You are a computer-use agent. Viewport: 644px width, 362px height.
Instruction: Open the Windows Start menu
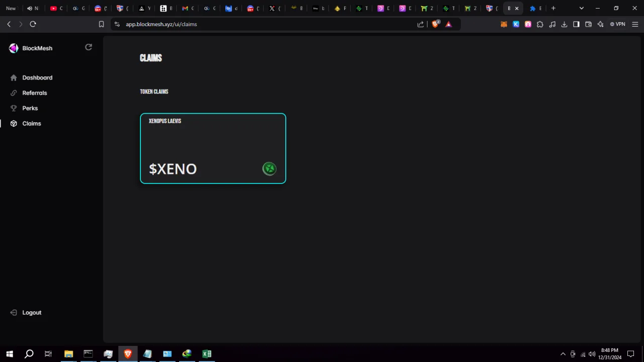[x=10, y=354]
